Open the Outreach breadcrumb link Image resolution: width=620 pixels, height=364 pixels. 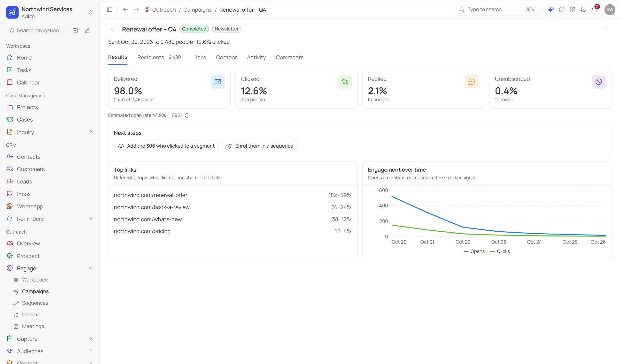[164, 10]
